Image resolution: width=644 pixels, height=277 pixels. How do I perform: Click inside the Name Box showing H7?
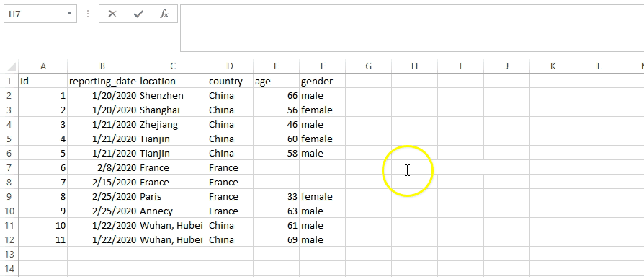click(35, 14)
